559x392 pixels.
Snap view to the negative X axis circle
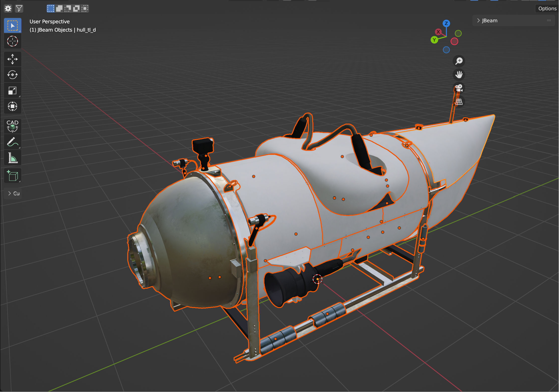coord(454,41)
